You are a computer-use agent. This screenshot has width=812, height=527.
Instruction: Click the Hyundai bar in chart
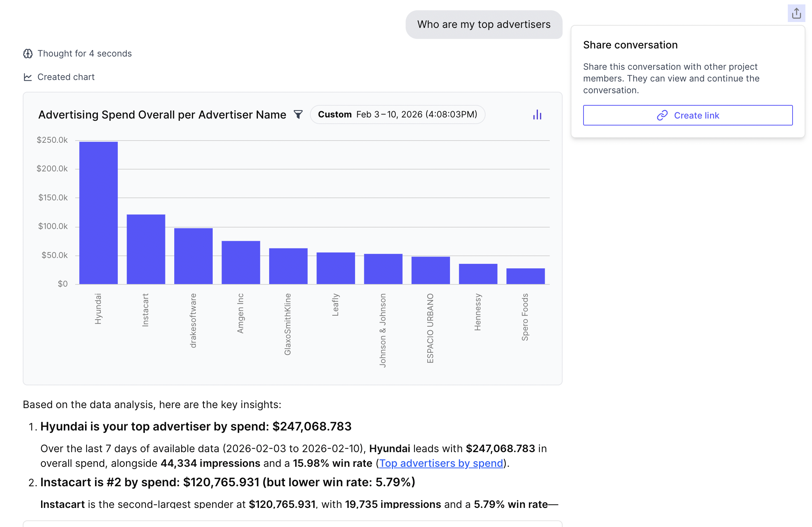pos(98,213)
